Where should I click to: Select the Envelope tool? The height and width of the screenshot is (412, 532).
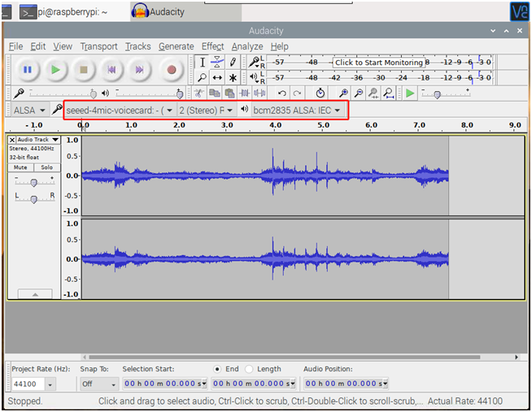[217, 62]
